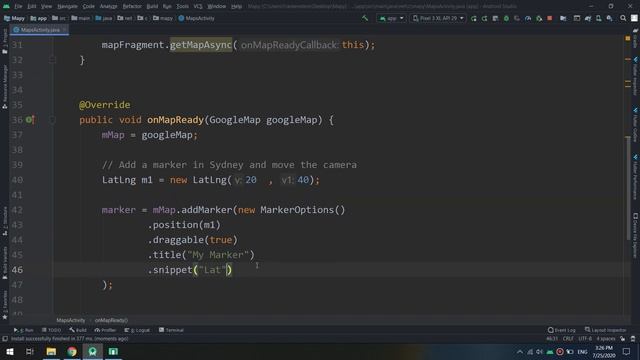Screen dimensions: 640x360
Task: Click MapsActivity class breadcrumb in navigation bar
Action: click(196, 18)
